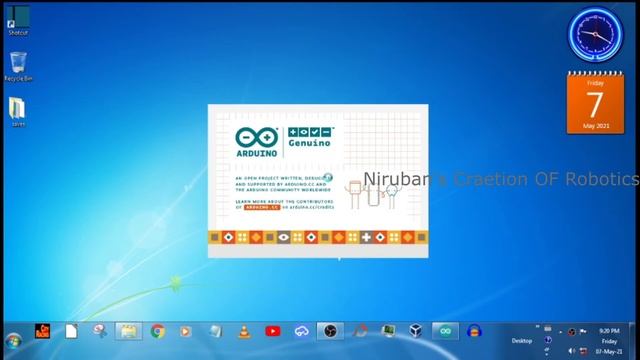Click the Genuino logo on splash screen

point(311,137)
